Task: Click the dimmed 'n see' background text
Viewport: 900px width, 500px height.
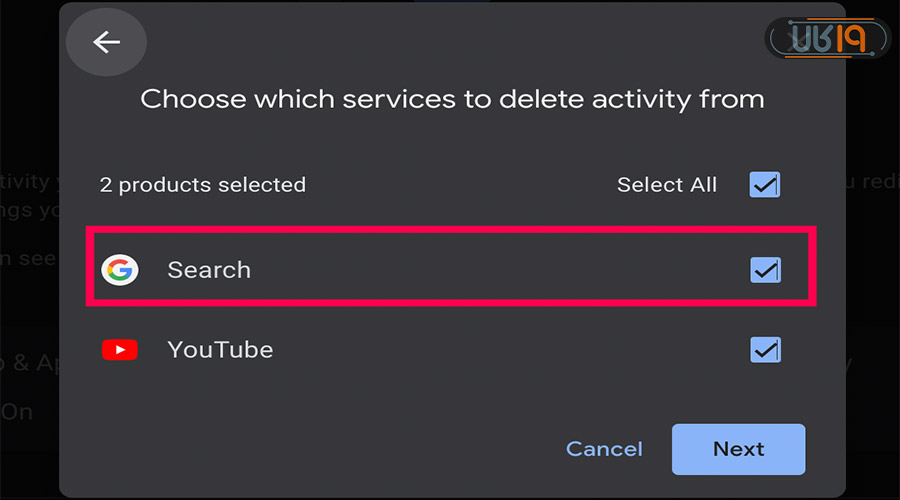Action: tap(28, 258)
